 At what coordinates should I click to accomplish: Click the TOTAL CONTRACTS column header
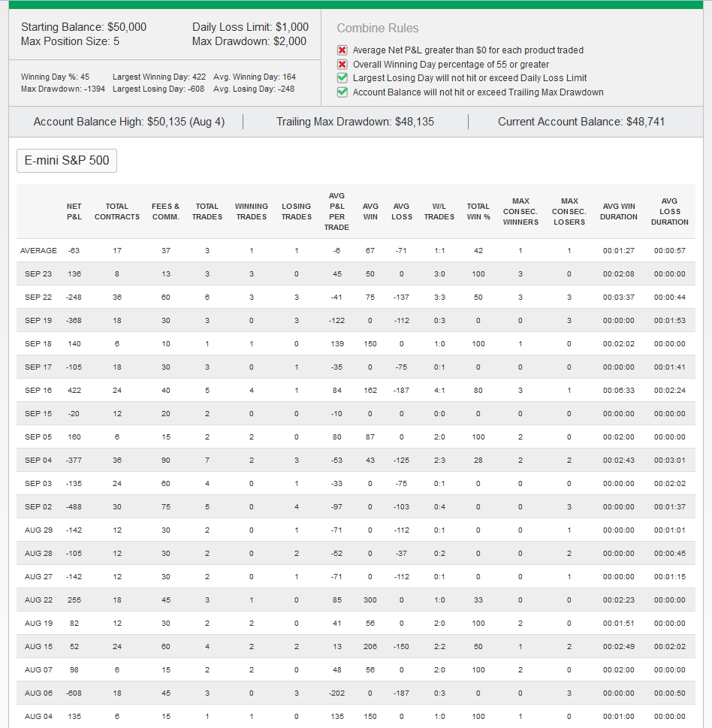(x=117, y=211)
